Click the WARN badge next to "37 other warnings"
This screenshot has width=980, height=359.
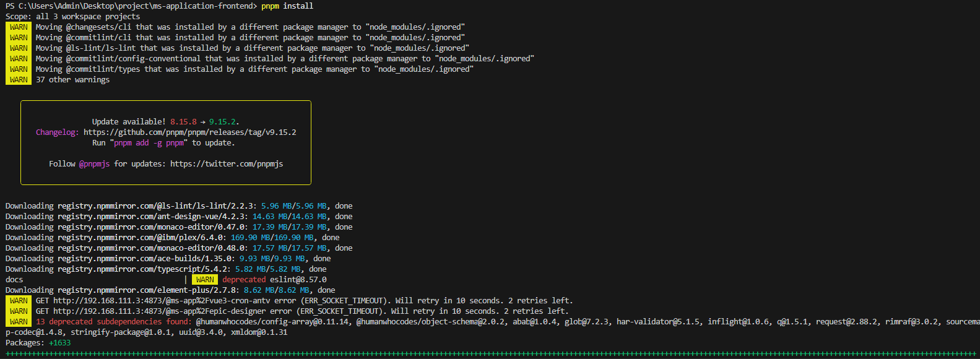(x=19, y=80)
